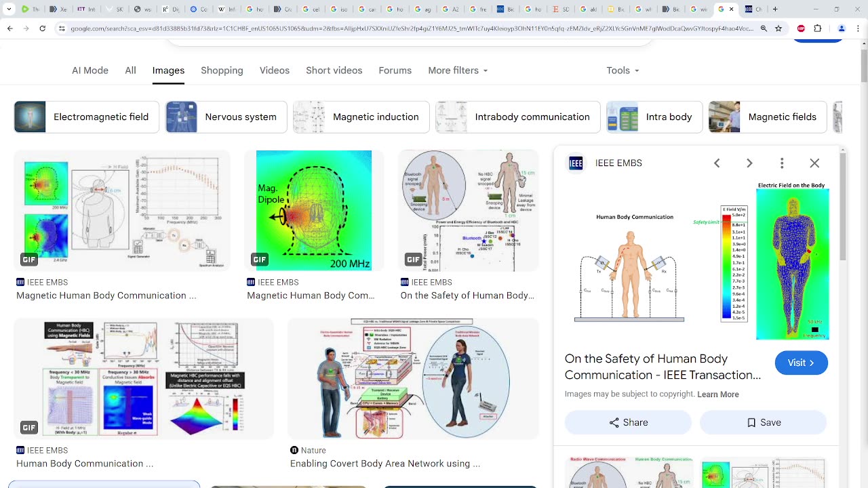
Task: Expand the More filters dropdown
Action: (x=458, y=70)
